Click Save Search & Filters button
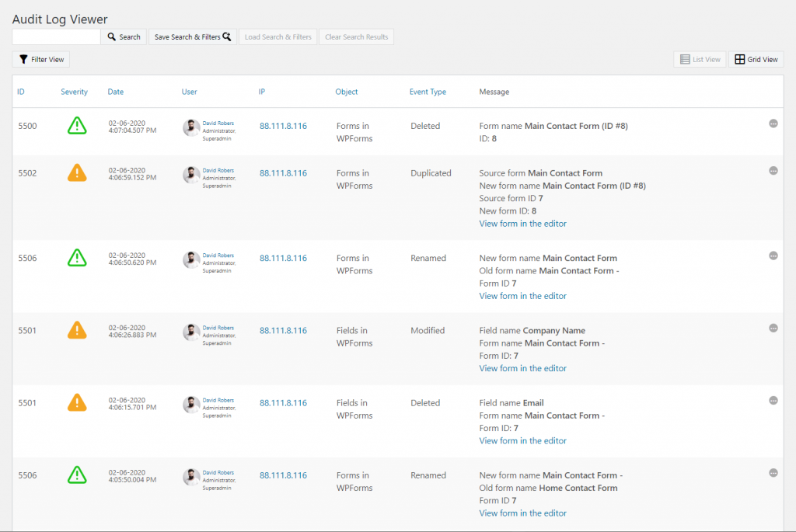The image size is (796, 532). click(x=192, y=37)
